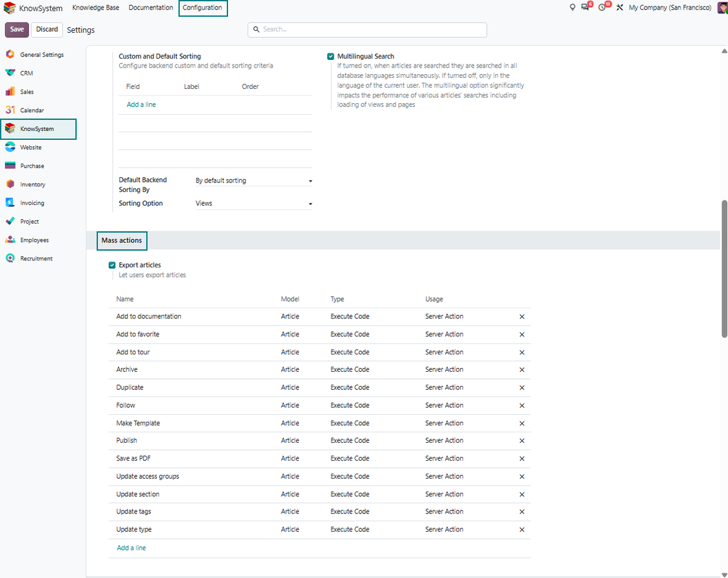The width and height of the screenshot is (728, 578).
Task: Click the vertical scrollbar thumb
Action: coord(724,268)
